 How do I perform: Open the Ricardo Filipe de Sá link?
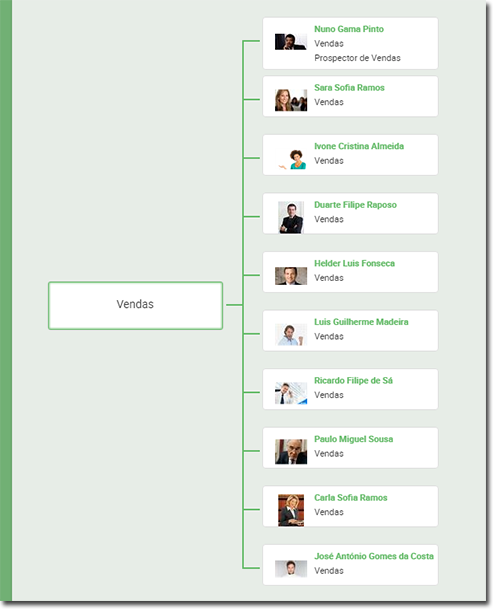pos(353,380)
